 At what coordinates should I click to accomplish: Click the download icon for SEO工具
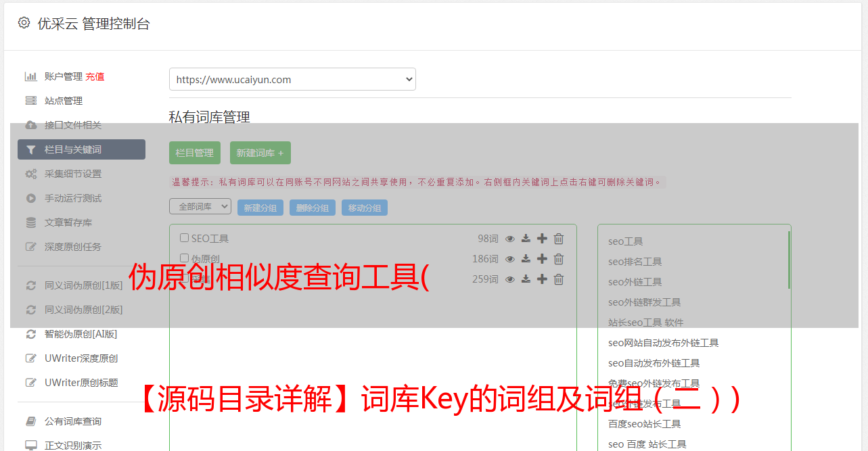[x=526, y=239]
